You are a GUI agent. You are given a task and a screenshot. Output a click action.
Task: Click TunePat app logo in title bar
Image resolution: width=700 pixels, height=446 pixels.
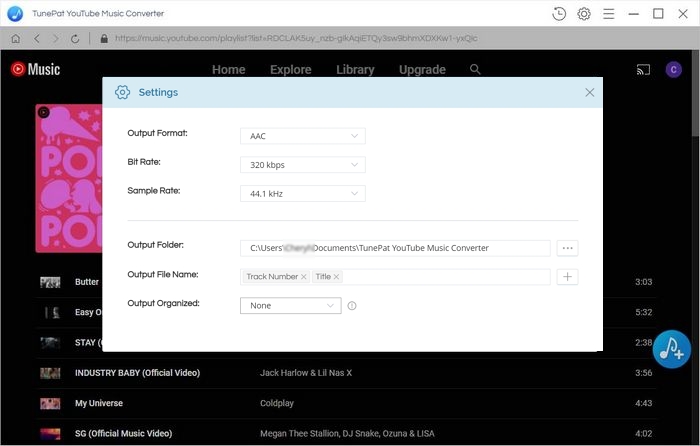15,14
